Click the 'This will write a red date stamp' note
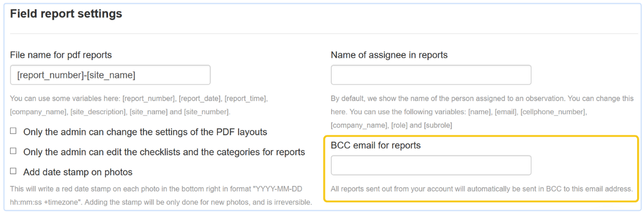644x213 pixels. point(159,189)
